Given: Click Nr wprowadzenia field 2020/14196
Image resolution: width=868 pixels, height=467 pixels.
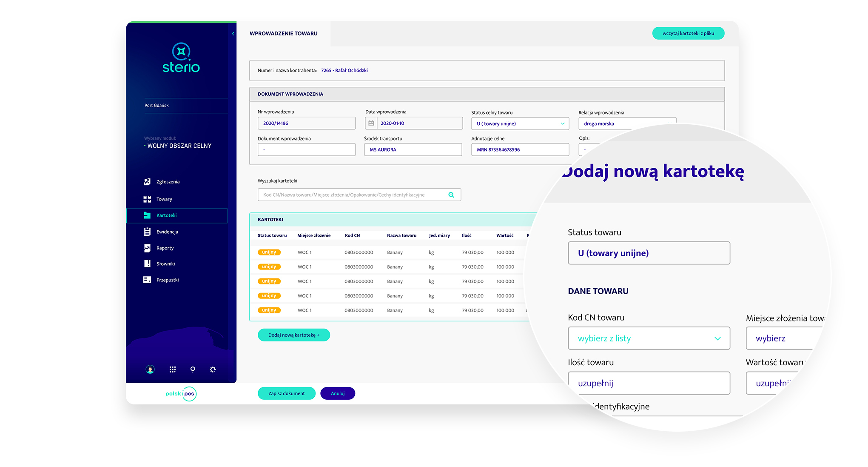Looking at the screenshot, I should [x=307, y=123].
